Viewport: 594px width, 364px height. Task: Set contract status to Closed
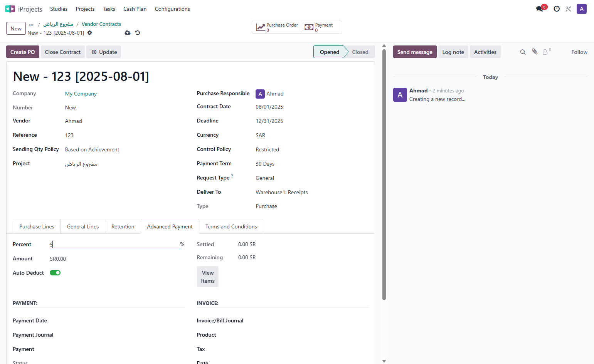pyautogui.click(x=360, y=52)
